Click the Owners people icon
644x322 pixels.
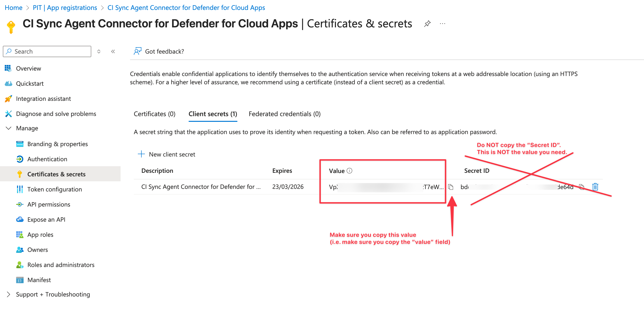pos(20,250)
